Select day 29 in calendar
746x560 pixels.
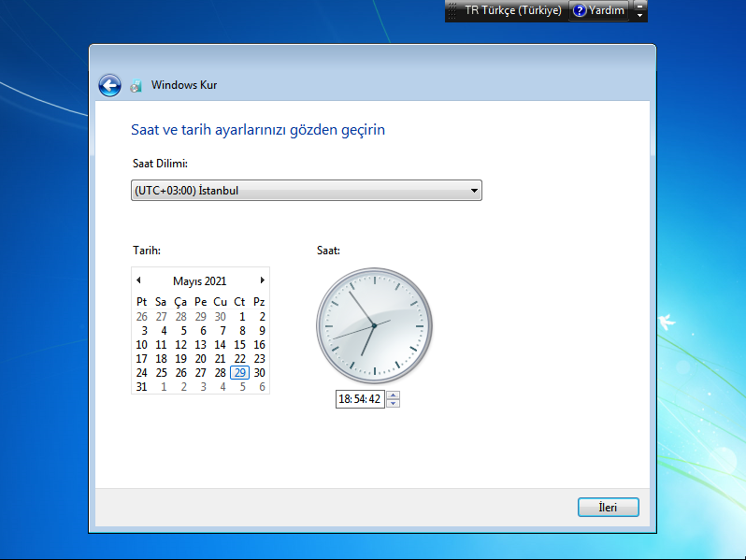pos(240,372)
